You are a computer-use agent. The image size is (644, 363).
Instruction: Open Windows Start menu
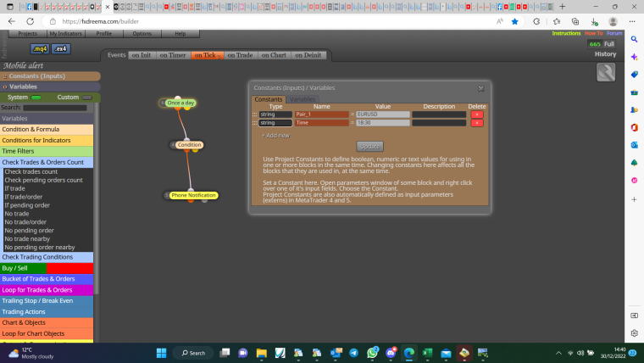(161, 353)
